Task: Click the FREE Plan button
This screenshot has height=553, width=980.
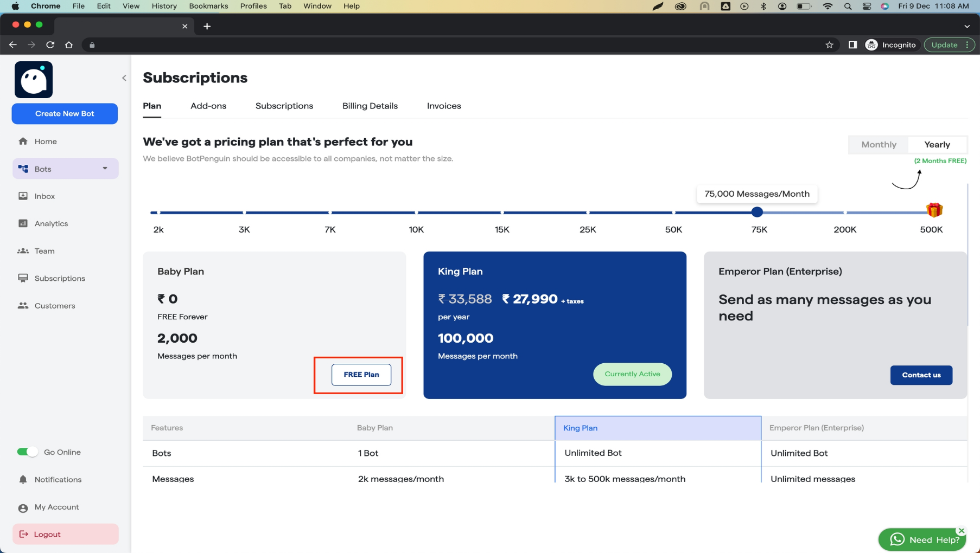Action: pos(361,375)
